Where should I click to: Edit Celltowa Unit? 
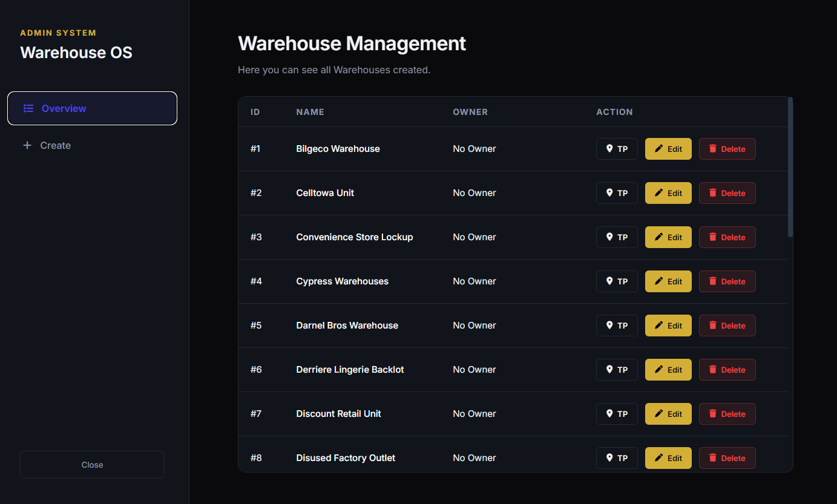(x=668, y=193)
